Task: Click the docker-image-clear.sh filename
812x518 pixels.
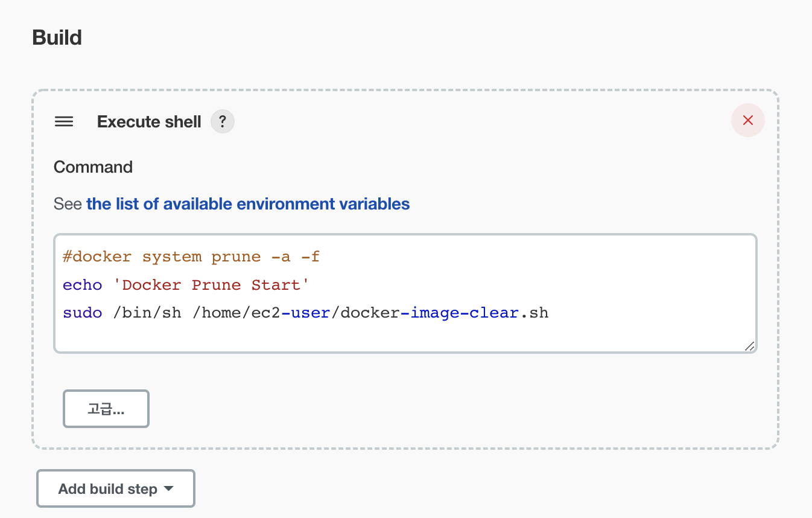Action: [x=444, y=313]
